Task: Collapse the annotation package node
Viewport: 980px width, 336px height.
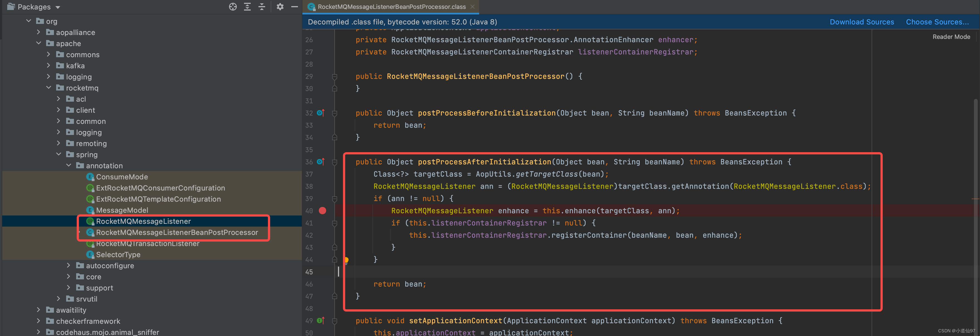Action: (68, 165)
